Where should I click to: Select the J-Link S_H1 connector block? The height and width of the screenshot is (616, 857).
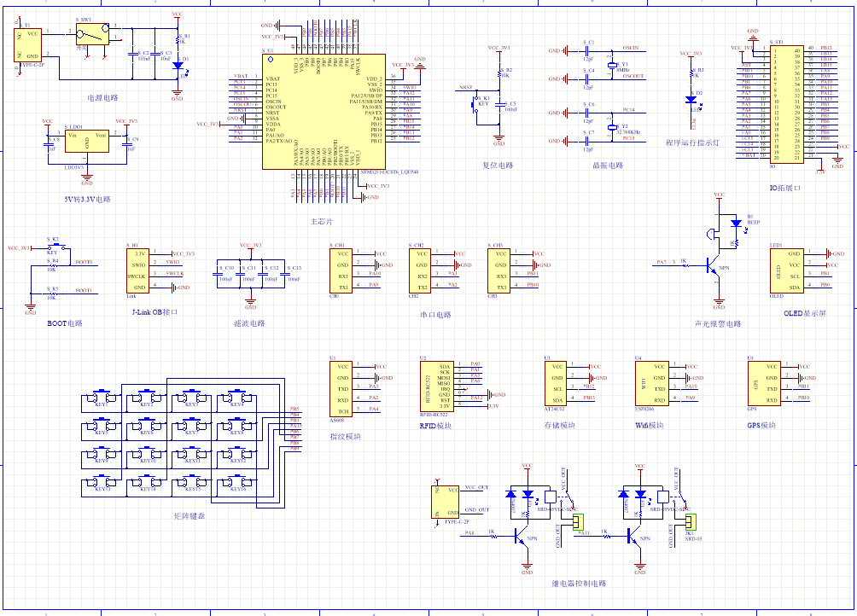pos(137,270)
